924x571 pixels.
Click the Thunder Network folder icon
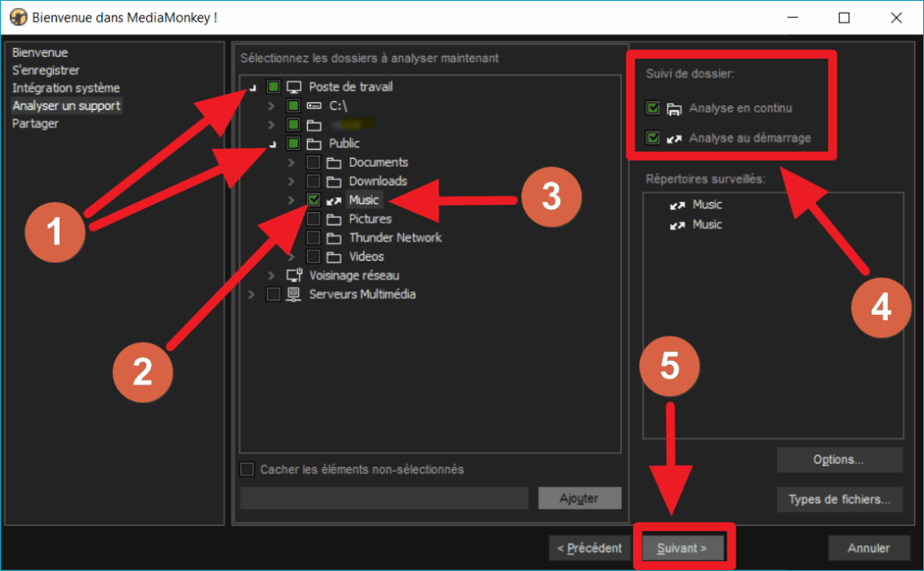point(334,238)
